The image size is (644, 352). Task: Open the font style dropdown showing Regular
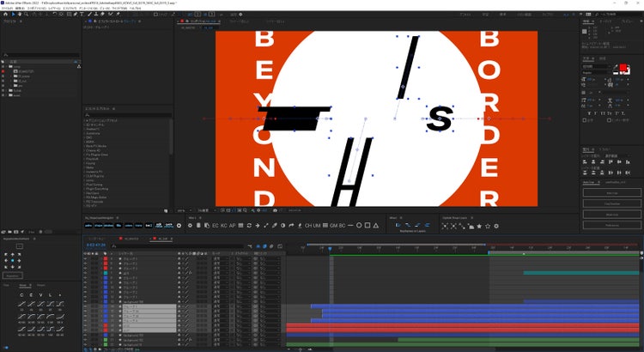coord(597,73)
